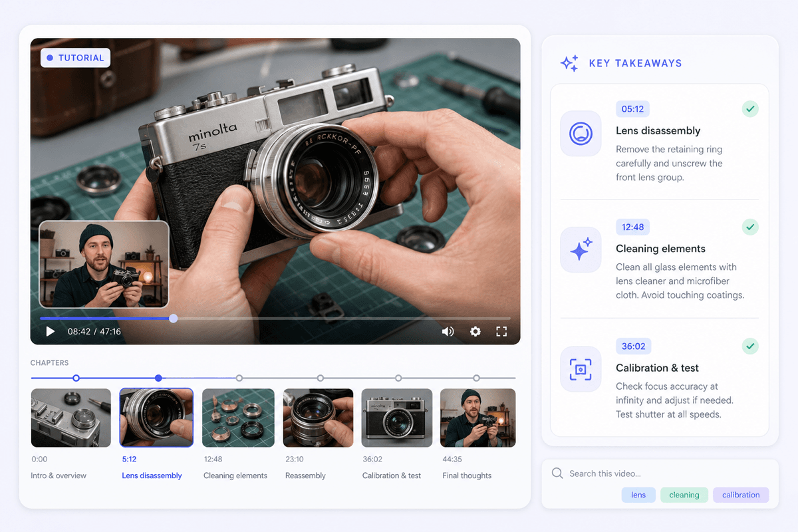Image resolution: width=798 pixels, height=532 pixels.
Task: Click the Calibration & test focus icon
Action: 581,369
